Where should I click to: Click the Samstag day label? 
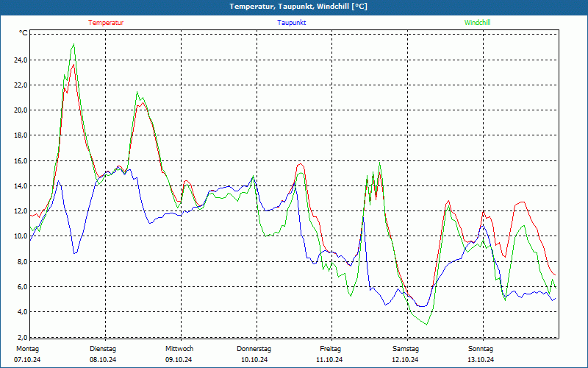(x=406, y=348)
